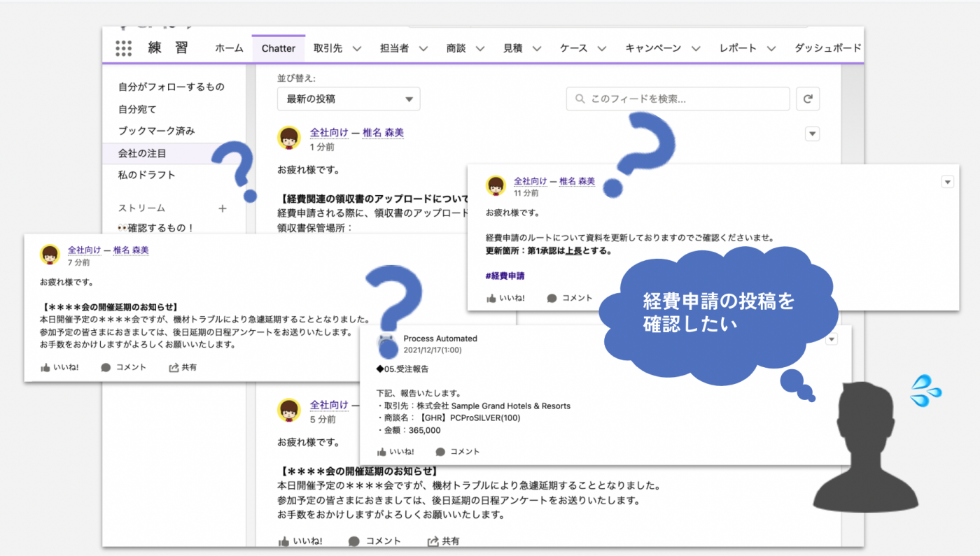Image resolution: width=980 pixels, height=556 pixels.
Task: Open 椎名 森美 profile on 11 分前 post
Action: tap(577, 181)
